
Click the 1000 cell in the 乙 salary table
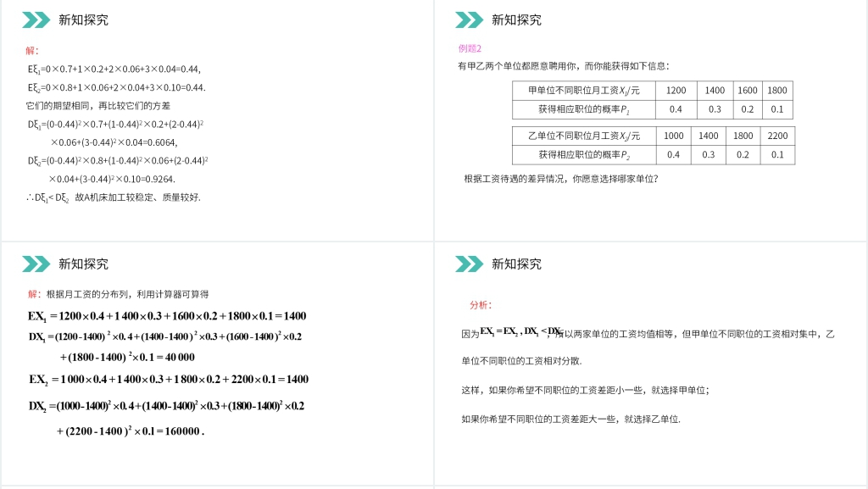click(x=674, y=136)
